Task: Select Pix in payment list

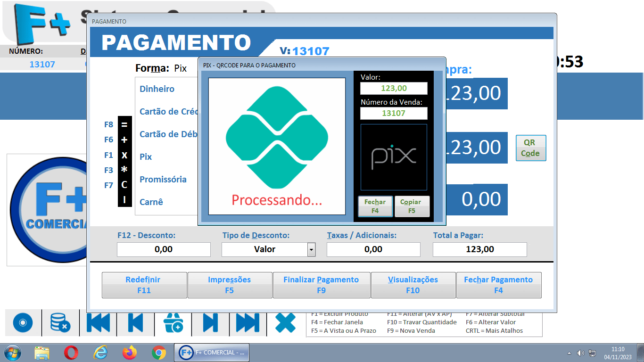Action: coord(146,157)
